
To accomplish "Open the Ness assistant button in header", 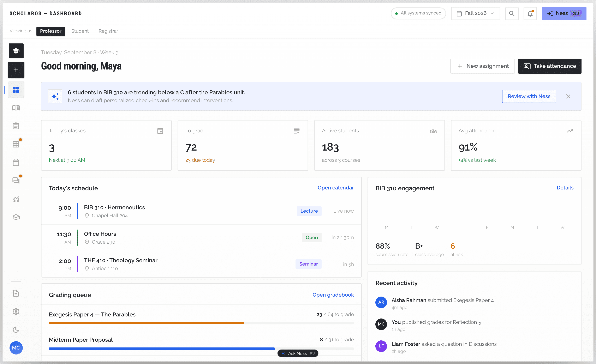I will point(564,13).
